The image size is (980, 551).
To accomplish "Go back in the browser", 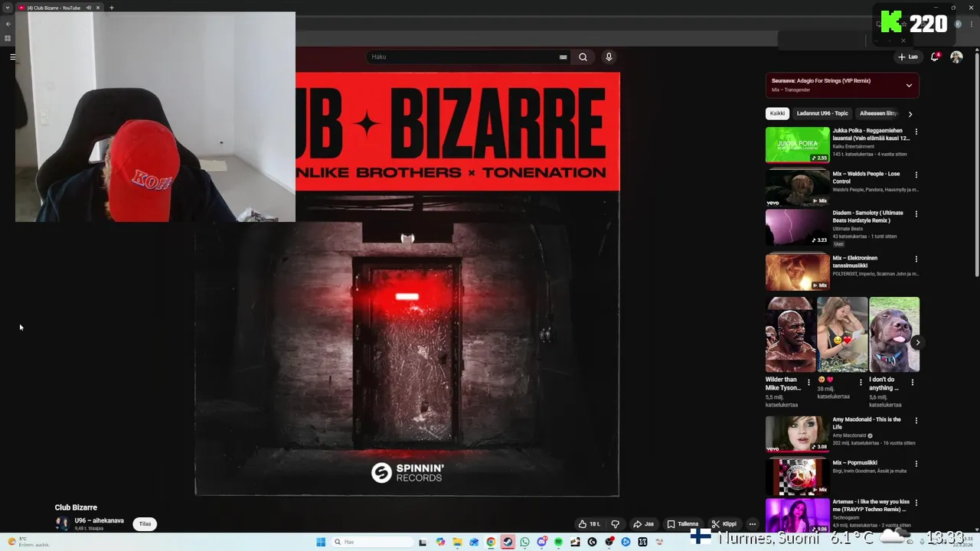I will pyautogui.click(x=8, y=24).
